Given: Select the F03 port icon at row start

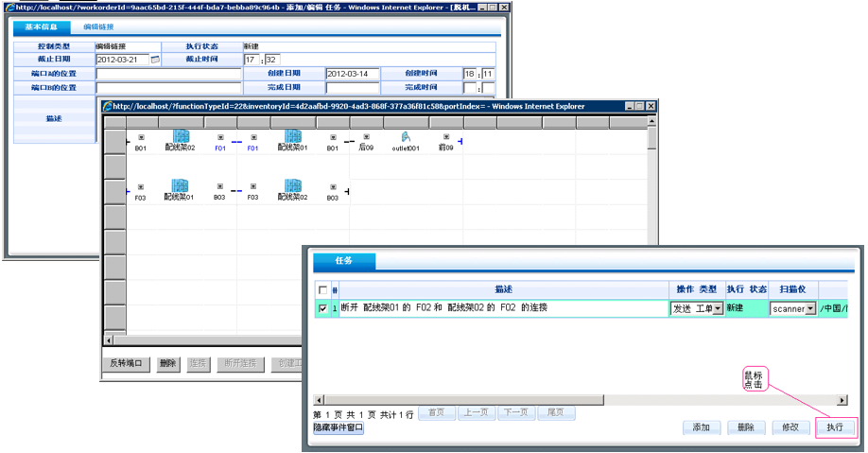Looking at the screenshot, I should [x=140, y=187].
